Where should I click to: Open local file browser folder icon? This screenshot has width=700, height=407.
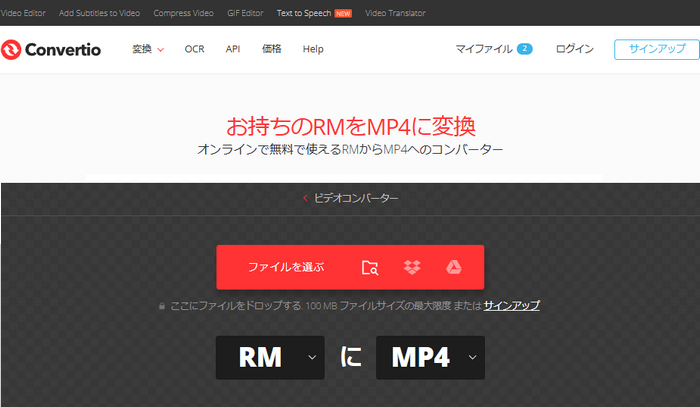(370, 267)
